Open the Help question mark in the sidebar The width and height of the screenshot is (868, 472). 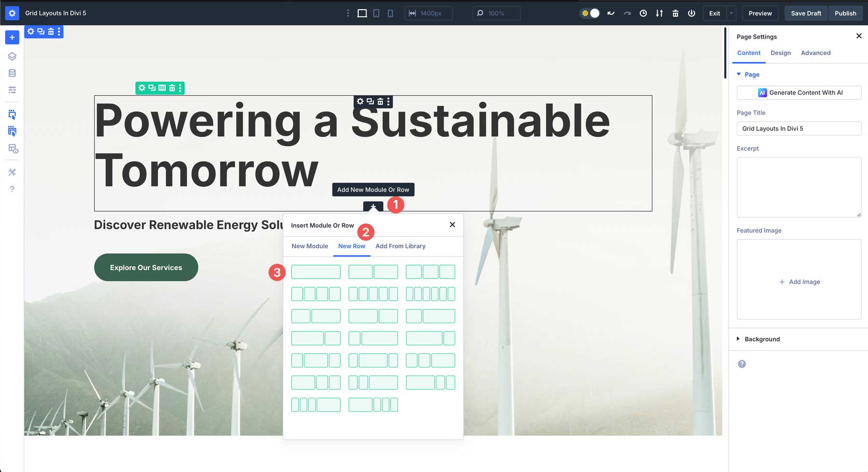click(12, 188)
